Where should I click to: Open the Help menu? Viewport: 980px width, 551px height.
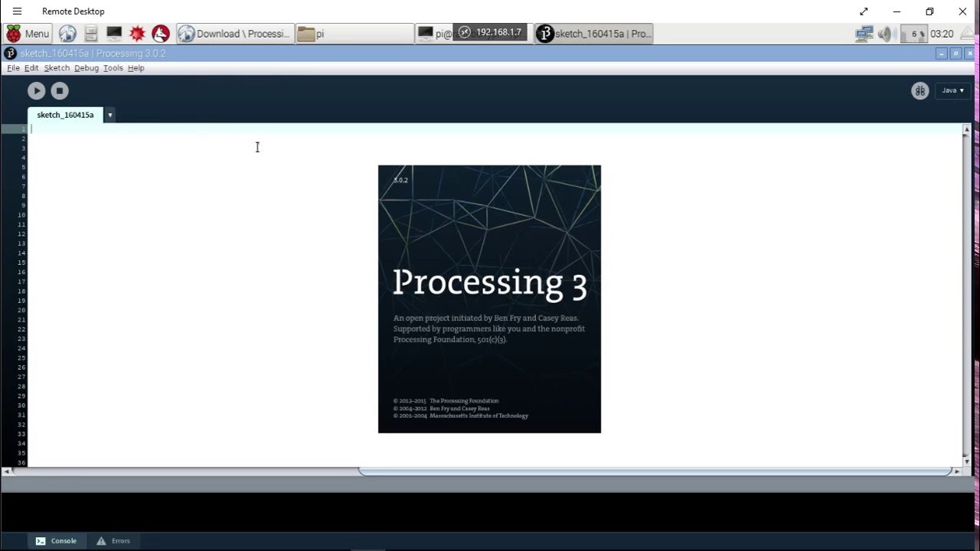136,68
